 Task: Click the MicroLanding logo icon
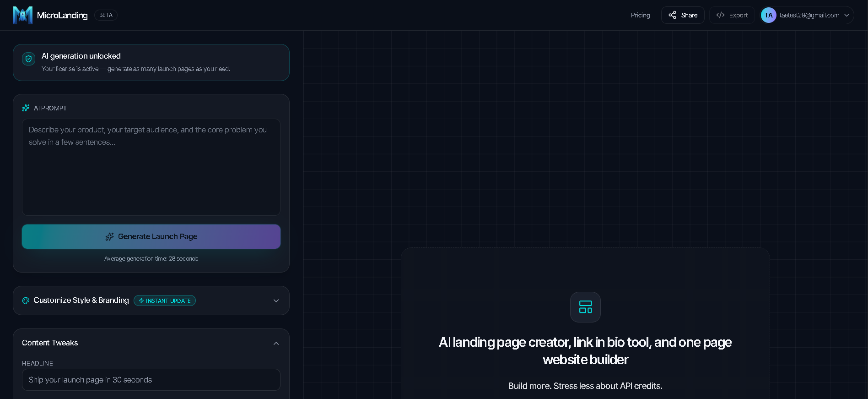(x=22, y=15)
